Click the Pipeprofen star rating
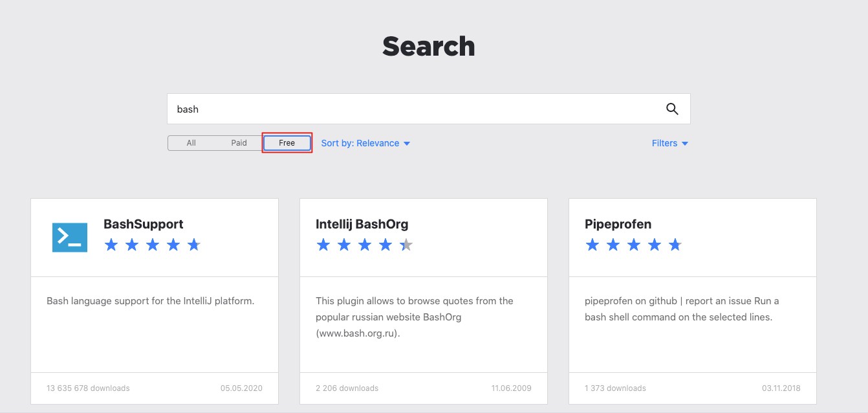This screenshot has height=413, width=868. point(633,245)
